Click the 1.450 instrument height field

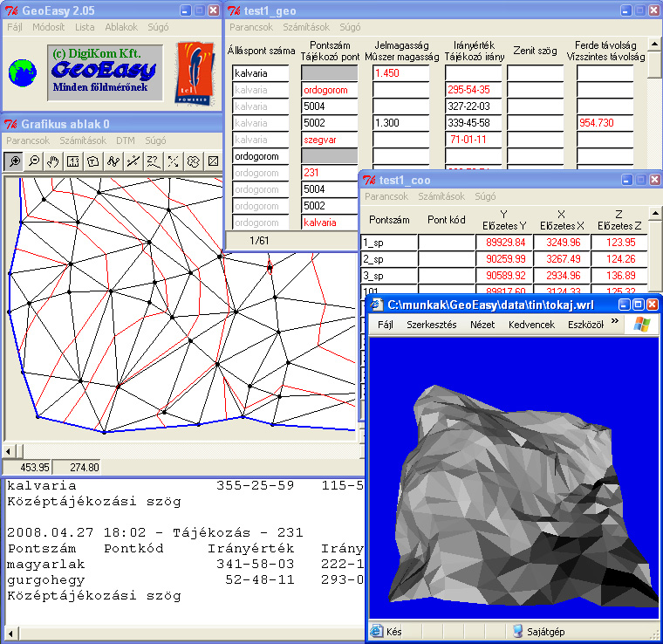point(400,73)
